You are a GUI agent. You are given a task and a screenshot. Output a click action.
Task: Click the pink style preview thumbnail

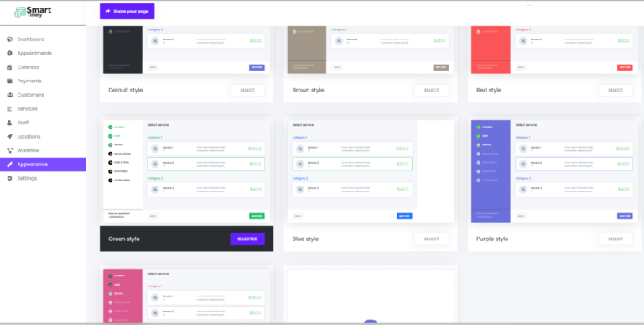click(x=186, y=296)
